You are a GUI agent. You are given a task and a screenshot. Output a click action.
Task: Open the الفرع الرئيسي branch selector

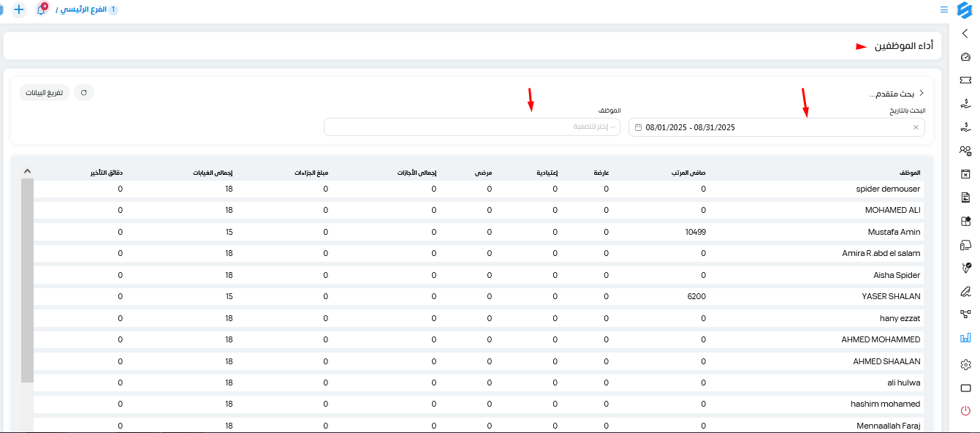click(x=87, y=10)
